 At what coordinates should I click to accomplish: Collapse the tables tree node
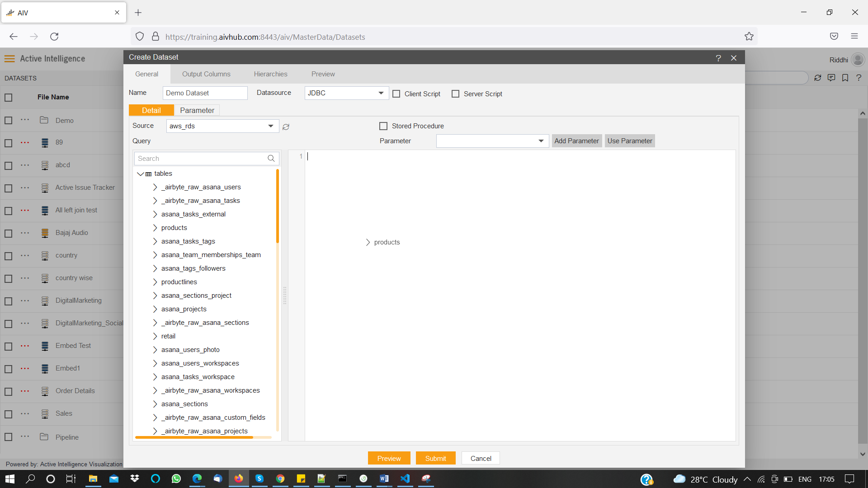(x=141, y=174)
